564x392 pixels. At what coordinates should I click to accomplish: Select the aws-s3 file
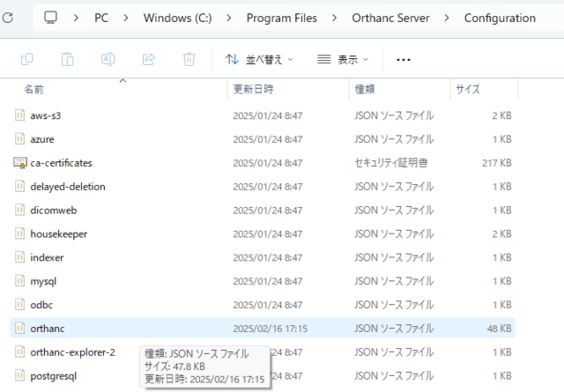45,115
